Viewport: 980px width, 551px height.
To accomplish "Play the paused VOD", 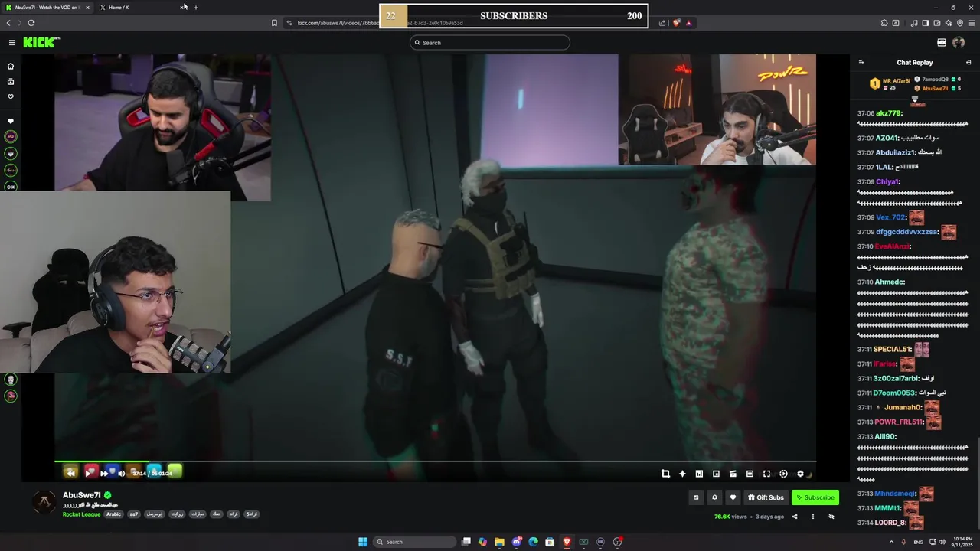I will tap(89, 473).
